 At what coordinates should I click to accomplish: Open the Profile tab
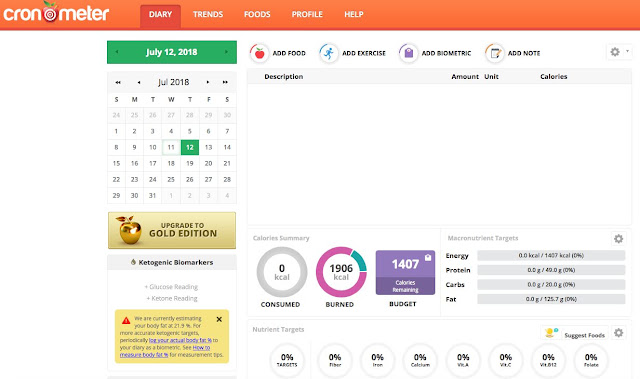(307, 15)
